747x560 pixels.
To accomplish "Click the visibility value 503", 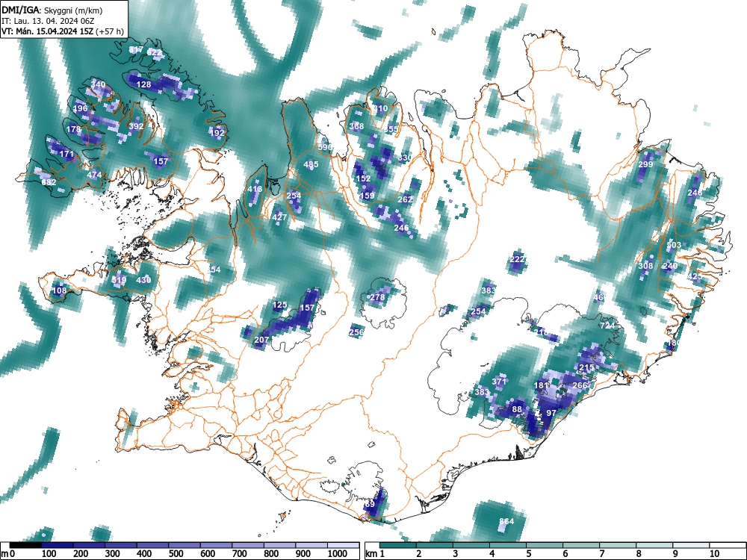I will 674,245.
